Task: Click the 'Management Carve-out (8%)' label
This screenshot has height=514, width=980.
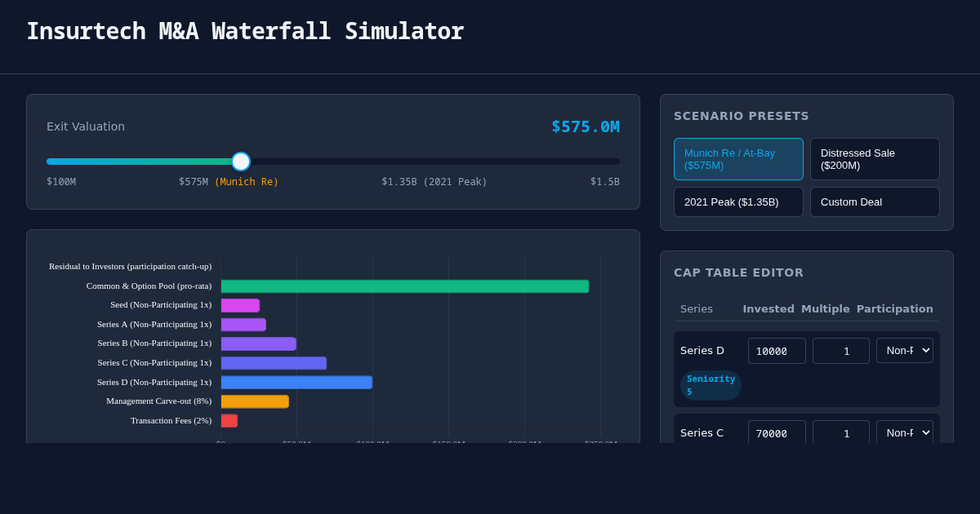Action: [x=158, y=401]
